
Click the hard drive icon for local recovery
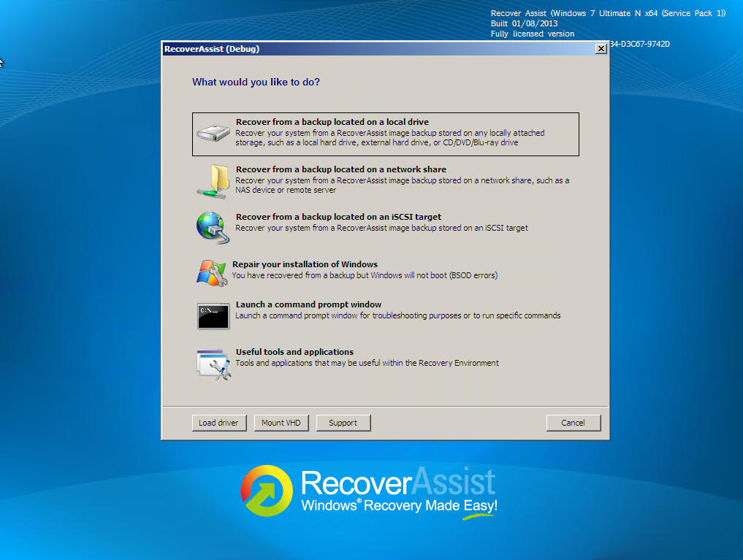point(213,133)
